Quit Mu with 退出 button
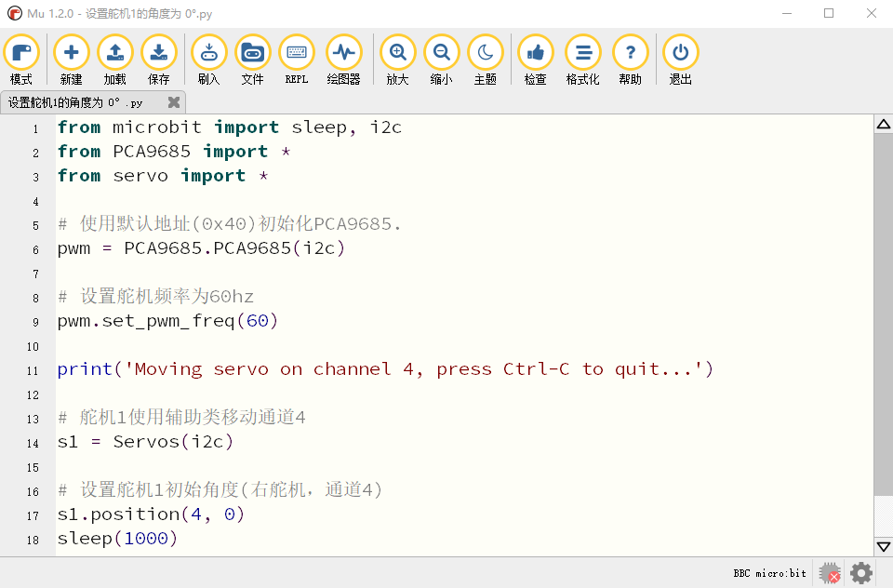Image resolution: width=893 pixels, height=588 pixels. coord(681,60)
